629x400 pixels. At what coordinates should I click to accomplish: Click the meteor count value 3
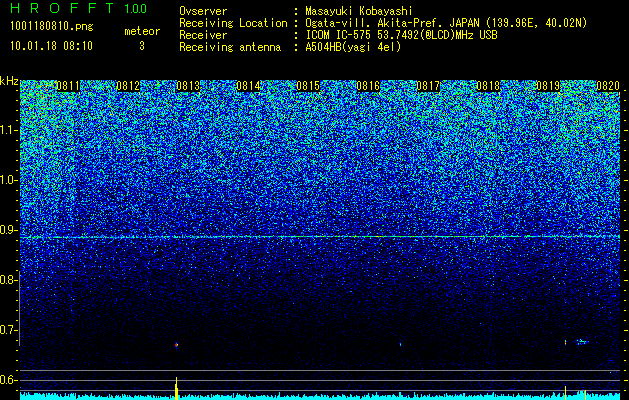(142, 46)
